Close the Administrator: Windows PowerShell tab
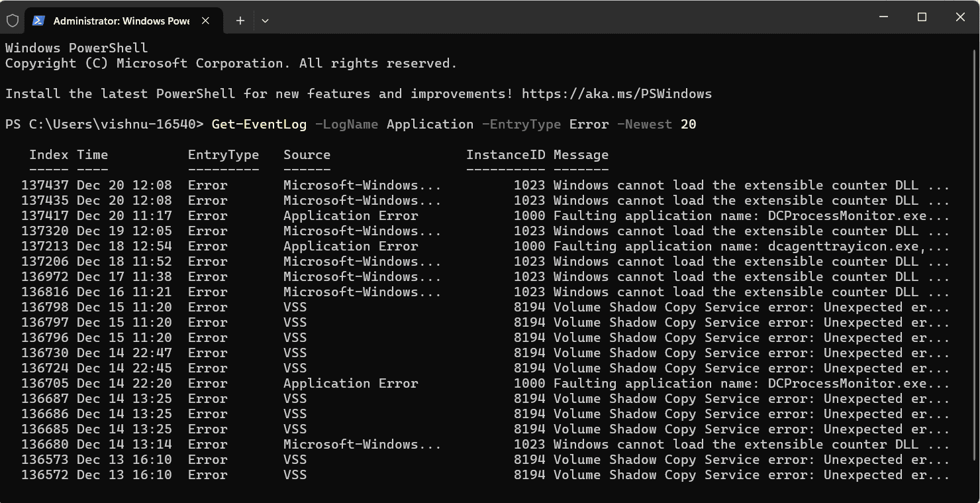 point(205,21)
